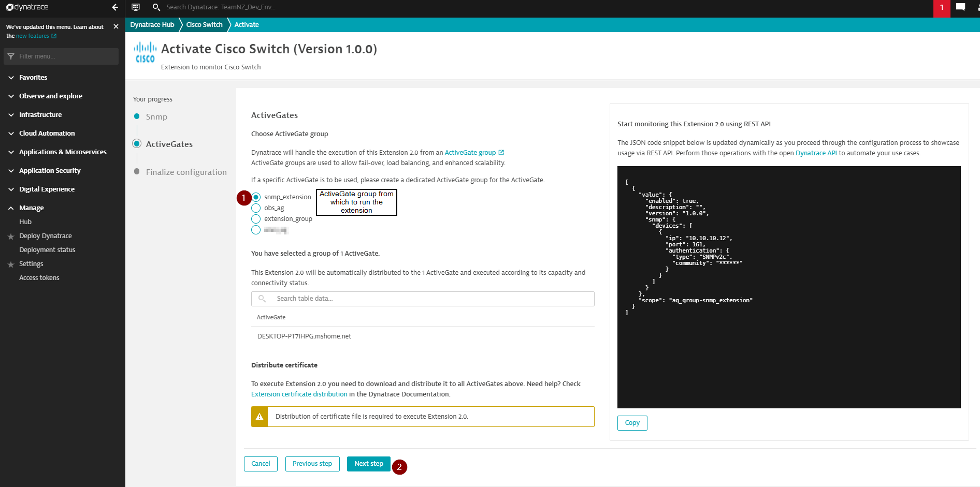Open Deploy Dynatrace menu item
The image size is (980, 487).
(46, 236)
